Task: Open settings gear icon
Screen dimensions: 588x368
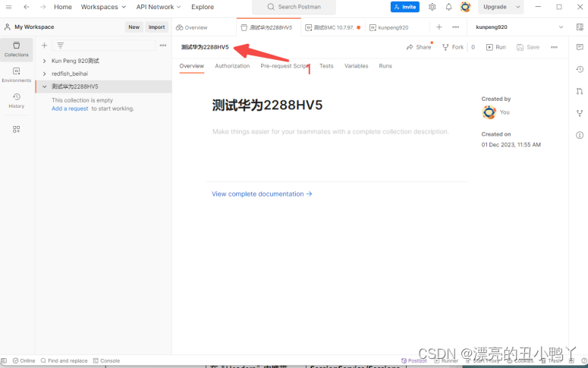Action: click(432, 7)
